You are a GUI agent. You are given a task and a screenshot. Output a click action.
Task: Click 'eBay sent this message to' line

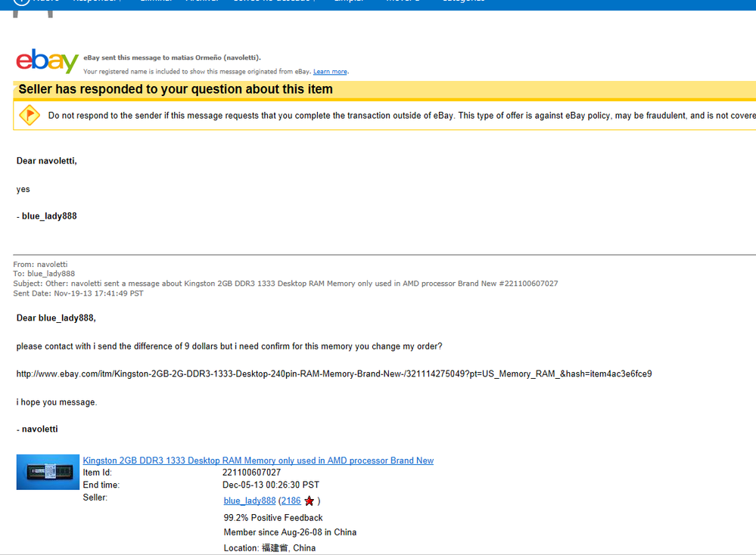tap(172, 57)
